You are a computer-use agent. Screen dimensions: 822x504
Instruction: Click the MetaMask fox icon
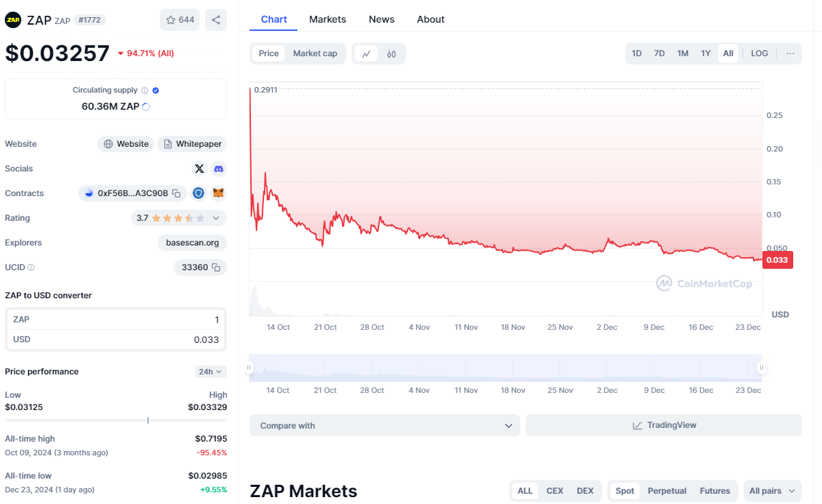pyautogui.click(x=218, y=193)
